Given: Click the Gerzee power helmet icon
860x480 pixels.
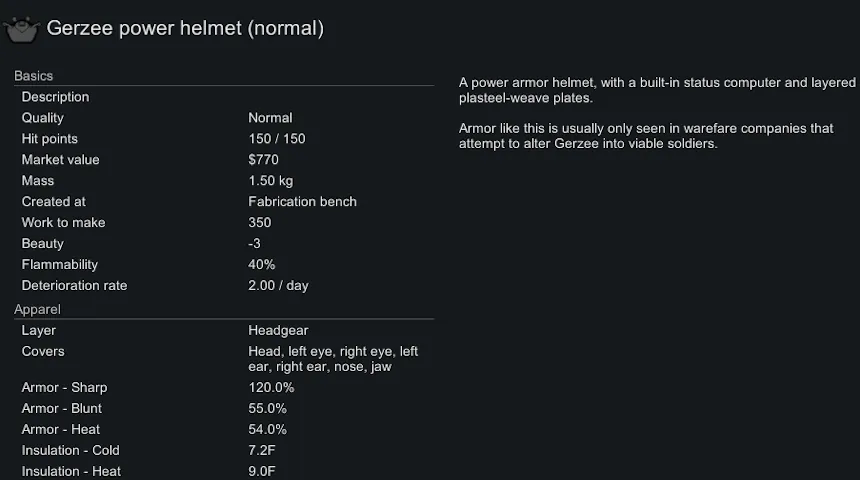Looking at the screenshot, I should click(x=22, y=29).
